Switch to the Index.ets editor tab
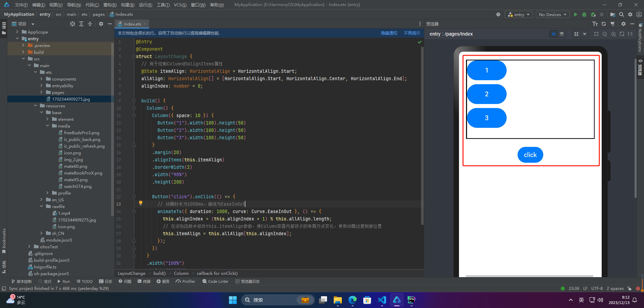 point(132,24)
